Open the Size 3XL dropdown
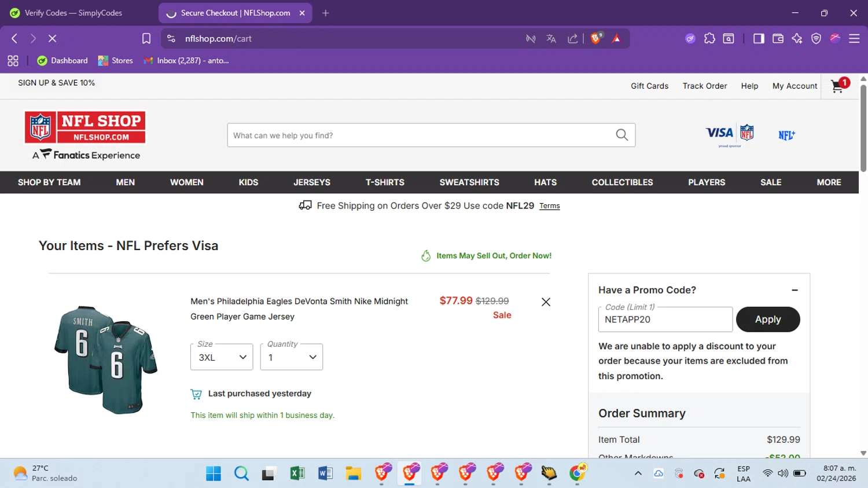Screen dimensions: 868x488 222,357
